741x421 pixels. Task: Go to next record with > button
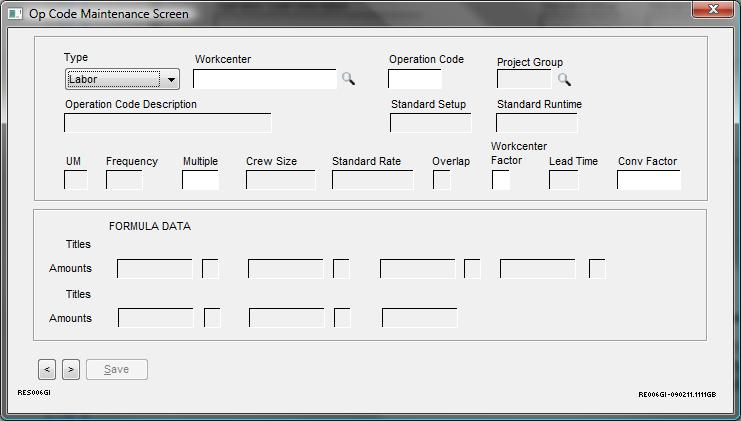[71, 369]
